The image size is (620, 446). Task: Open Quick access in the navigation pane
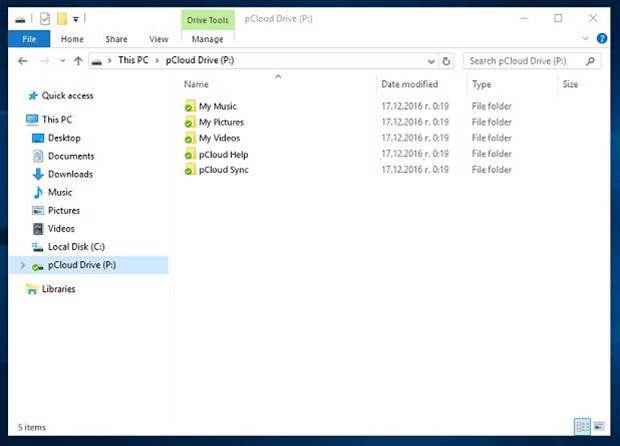(68, 96)
